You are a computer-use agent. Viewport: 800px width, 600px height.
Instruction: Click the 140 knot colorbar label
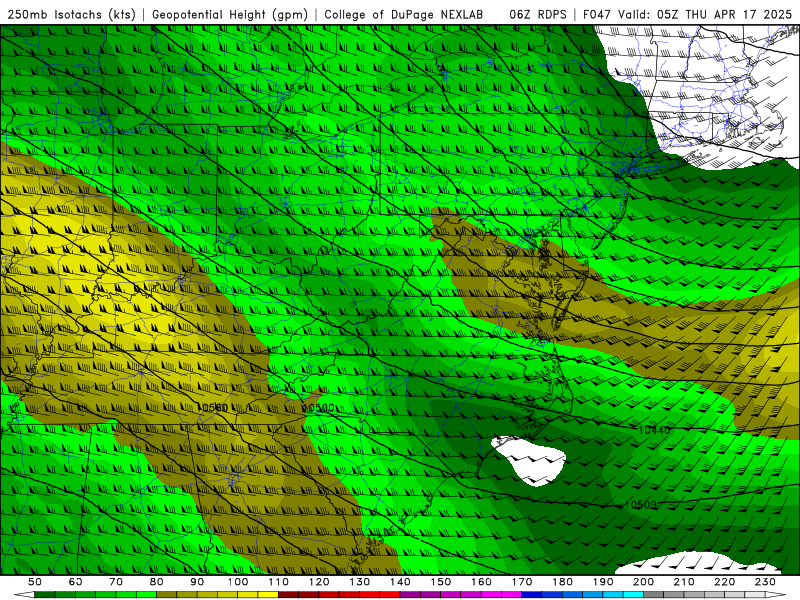click(x=401, y=582)
